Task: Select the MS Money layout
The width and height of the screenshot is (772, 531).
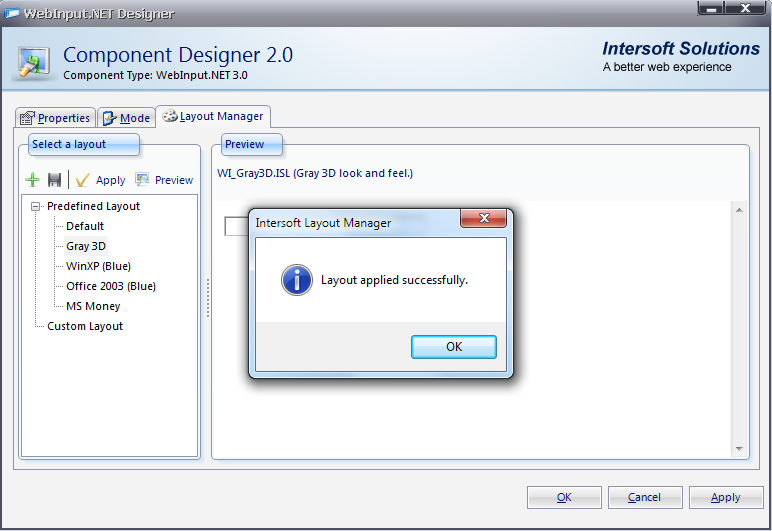Action: (x=93, y=306)
